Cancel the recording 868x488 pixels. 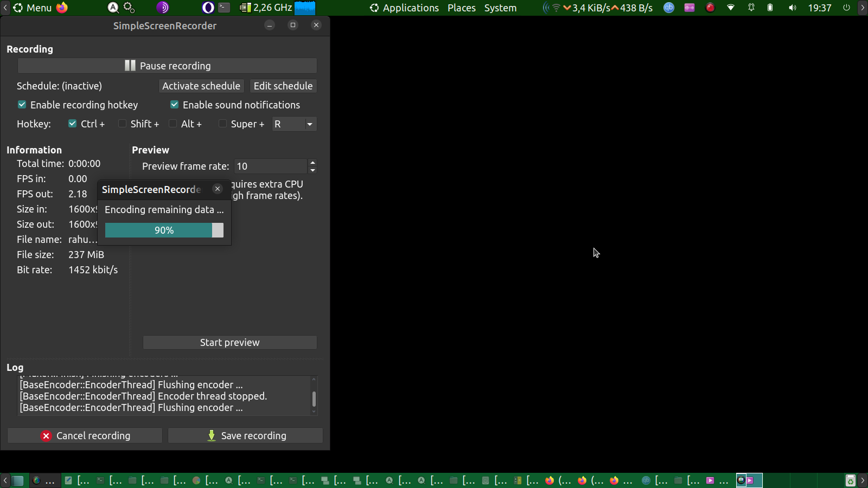coord(85,435)
